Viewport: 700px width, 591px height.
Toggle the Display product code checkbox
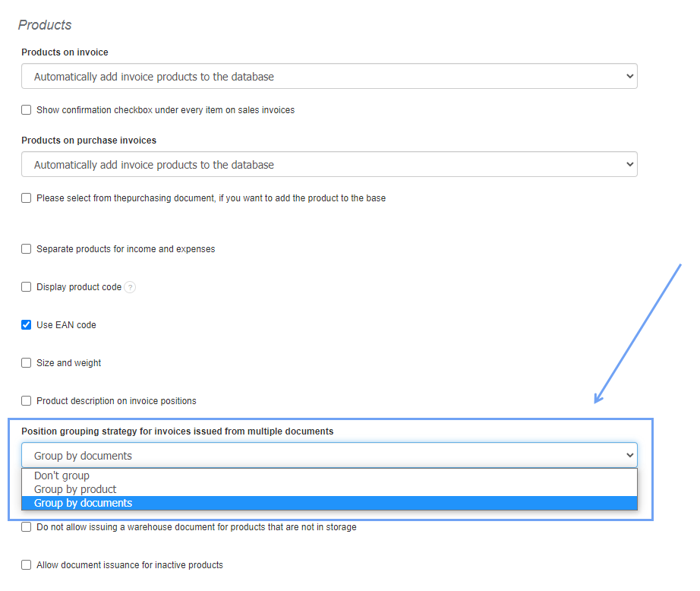click(x=27, y=287)
